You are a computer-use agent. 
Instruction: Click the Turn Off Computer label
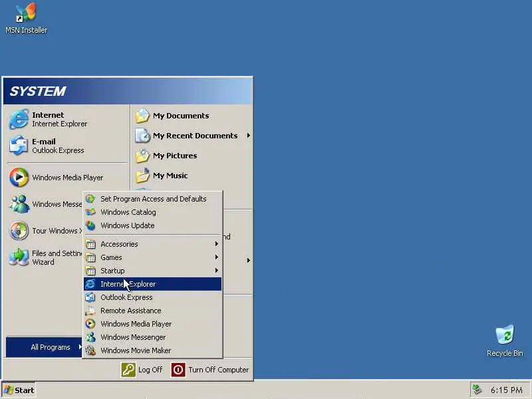coord(219,370)
